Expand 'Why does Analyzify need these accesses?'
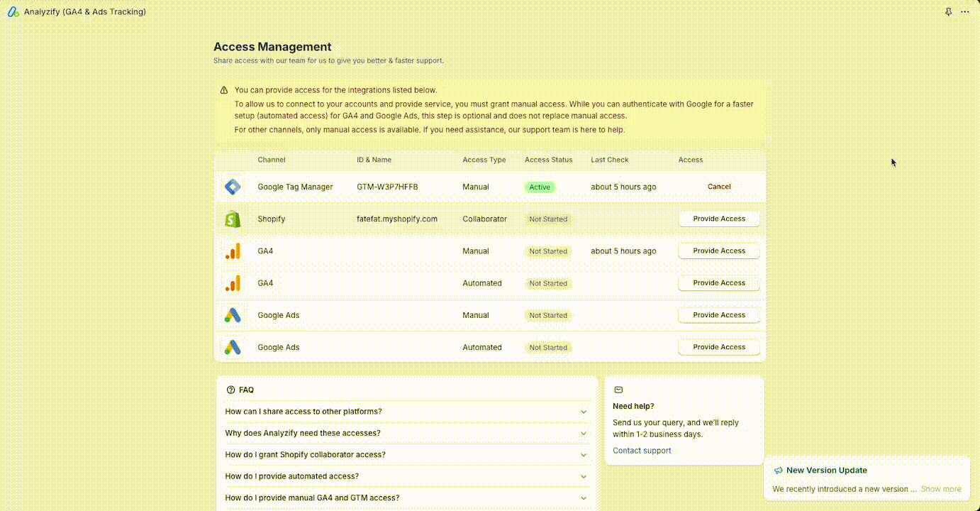Image resolution: width=980 pixels, height=511 pixels. coord(407,433)
